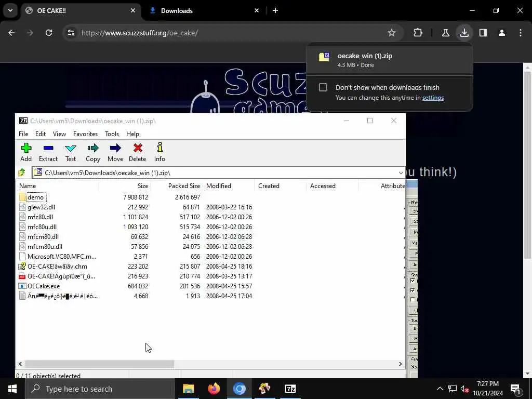
Task: Open the Help menu
Action: tap(132, 134)
